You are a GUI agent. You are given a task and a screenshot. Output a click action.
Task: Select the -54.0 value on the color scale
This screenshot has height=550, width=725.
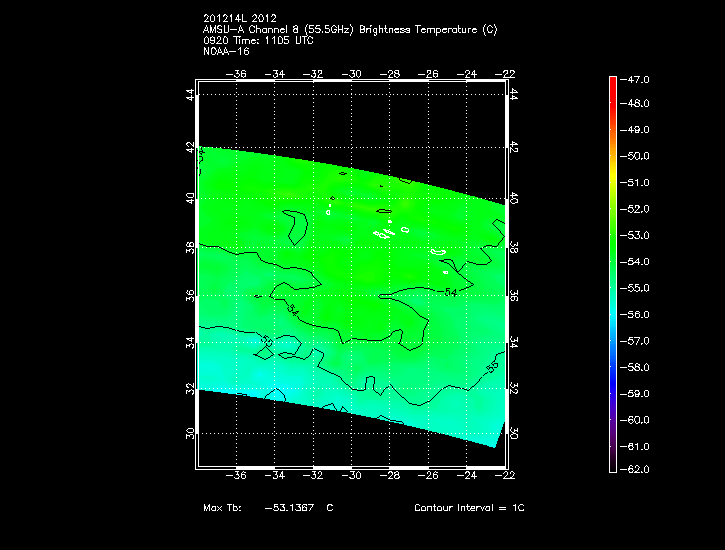coord(637,262)
